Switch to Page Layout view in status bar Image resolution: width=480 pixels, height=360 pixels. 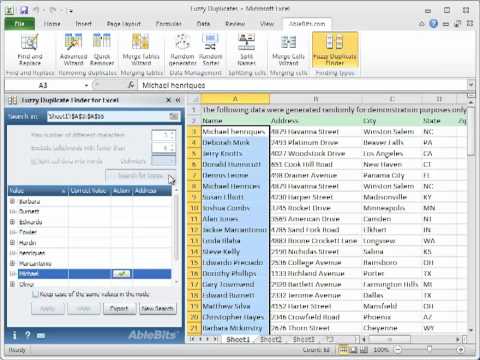pos(353,349)
